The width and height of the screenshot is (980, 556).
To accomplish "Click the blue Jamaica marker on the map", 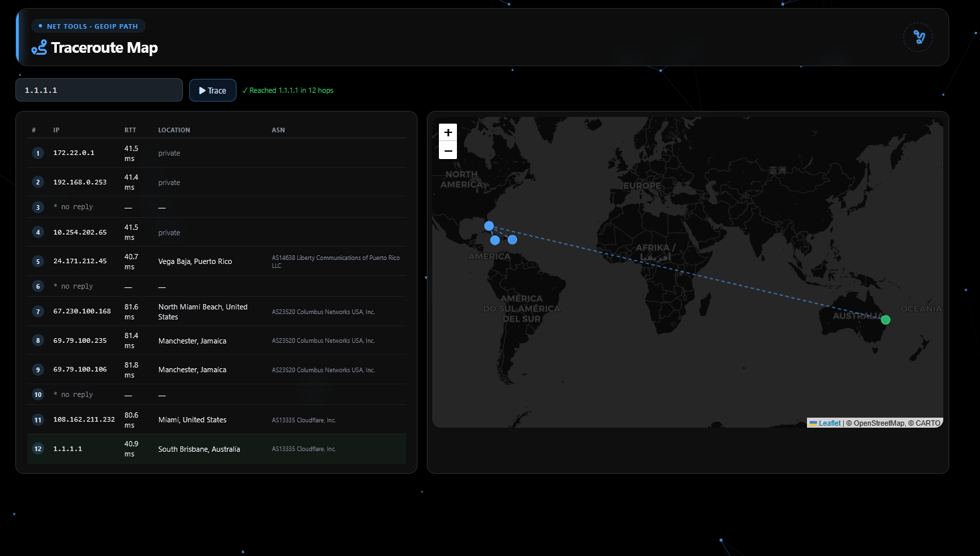I will 495,240.
